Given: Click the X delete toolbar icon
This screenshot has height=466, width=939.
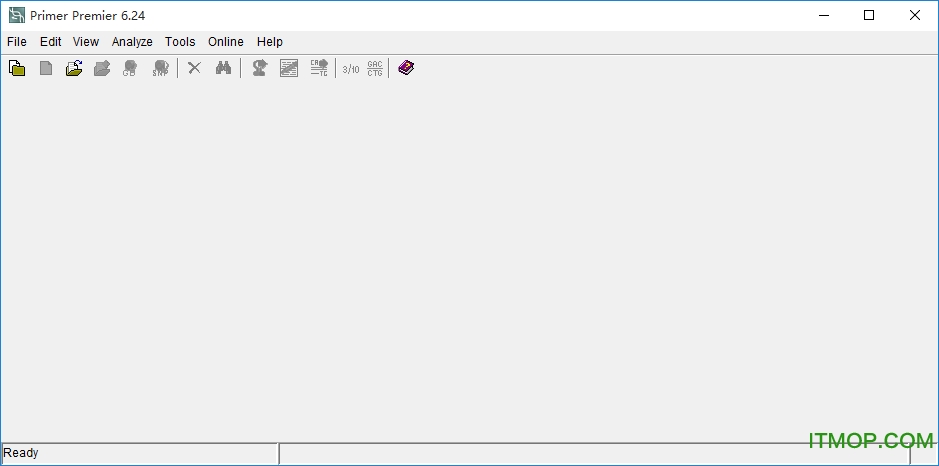Looking at the screenshot, I should (195, 68).
